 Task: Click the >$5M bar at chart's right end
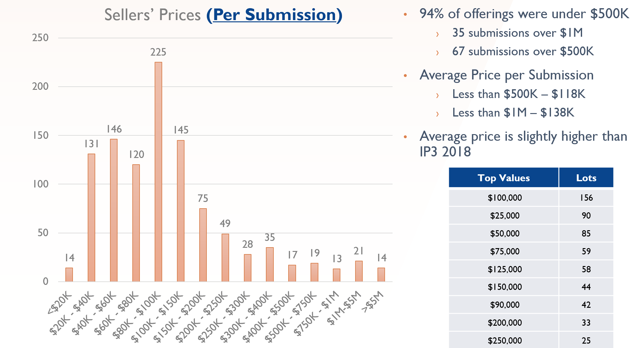click(x=381, y=275)
